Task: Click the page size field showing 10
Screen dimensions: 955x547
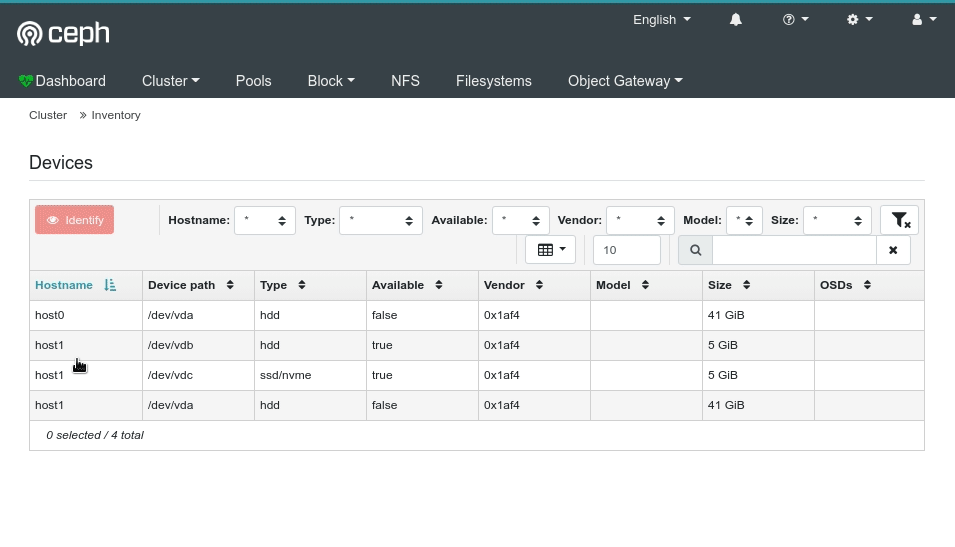Action: point(627,250)
